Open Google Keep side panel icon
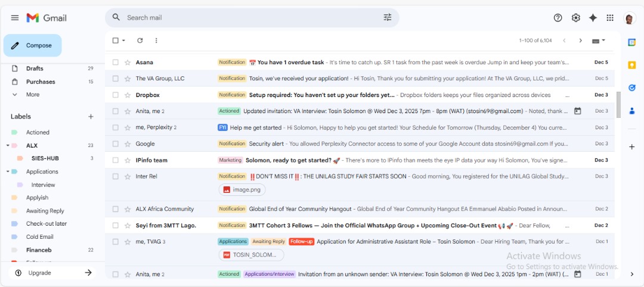Image resolution: width=644 pixels, height=287 pixels. [x=631, y=65]
